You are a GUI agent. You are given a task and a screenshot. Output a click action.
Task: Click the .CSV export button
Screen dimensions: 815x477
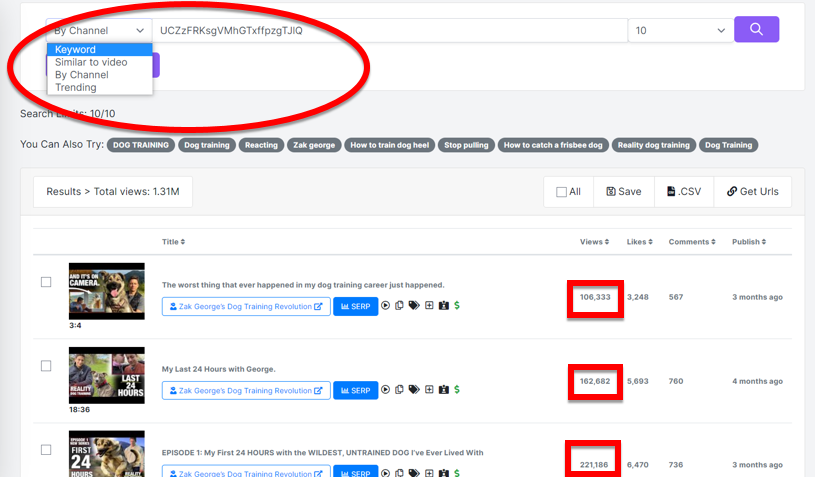point(684,192)
